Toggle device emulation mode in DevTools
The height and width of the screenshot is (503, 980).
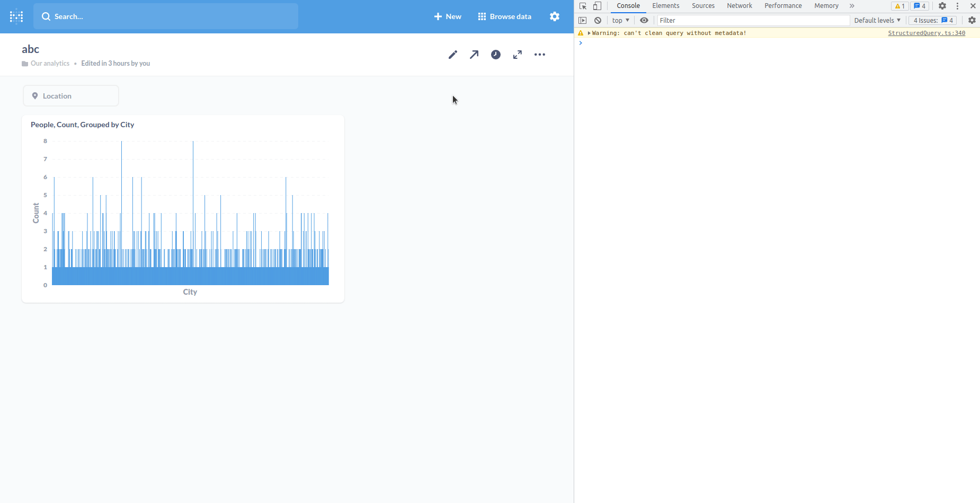597,6
